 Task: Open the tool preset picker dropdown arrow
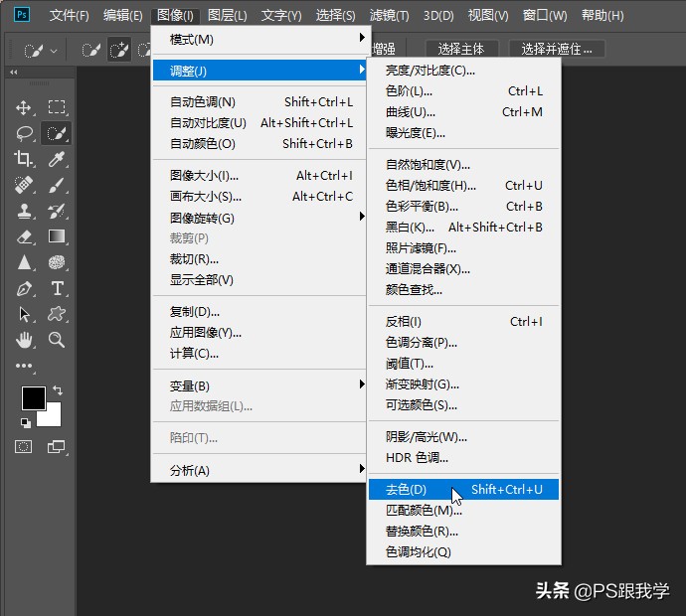[53, 50]
